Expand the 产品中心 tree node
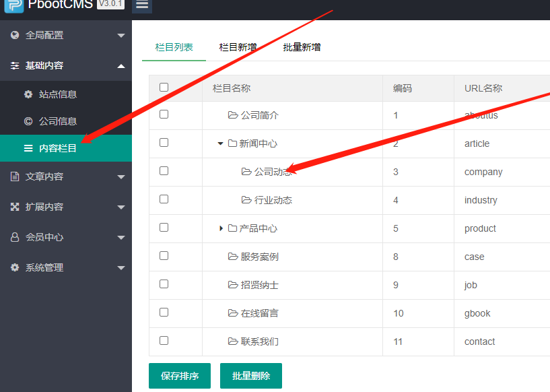 coord(220,228)
